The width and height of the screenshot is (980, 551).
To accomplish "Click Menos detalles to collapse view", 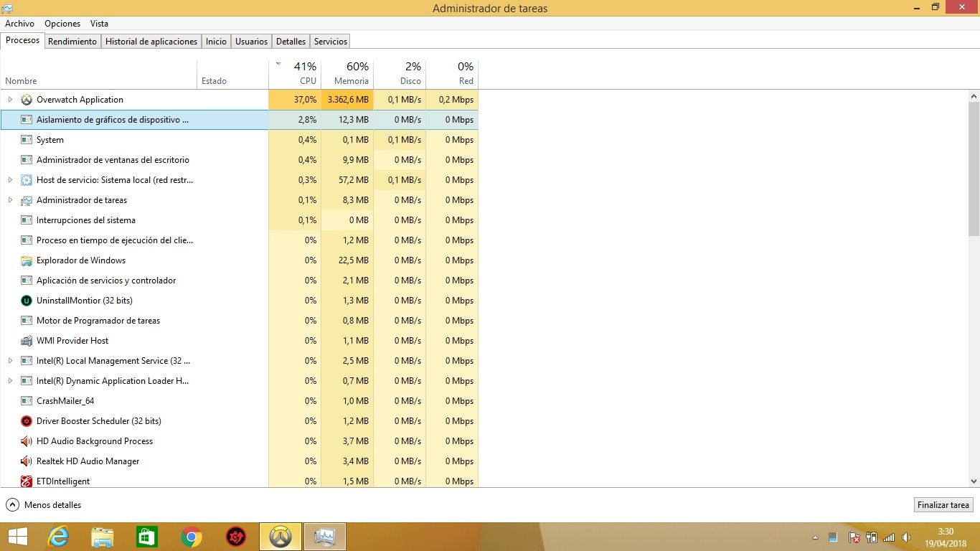I will [x=44, y=504].
